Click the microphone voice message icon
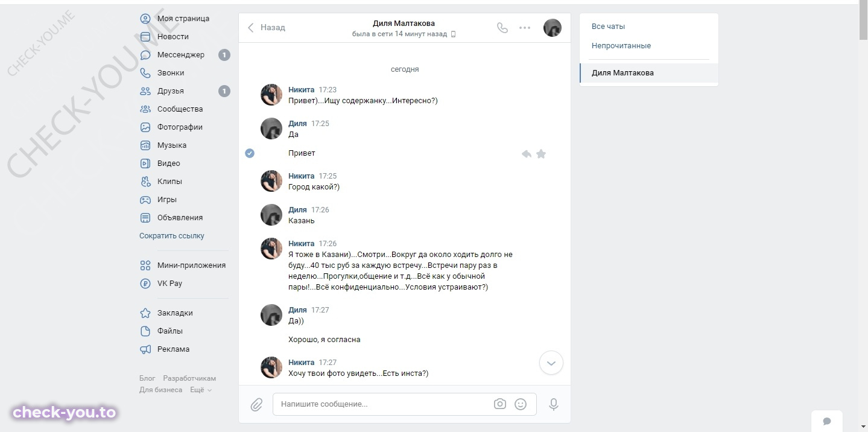Image resolution: width=868 pixels, height=432 pixels. click(554, 404)
